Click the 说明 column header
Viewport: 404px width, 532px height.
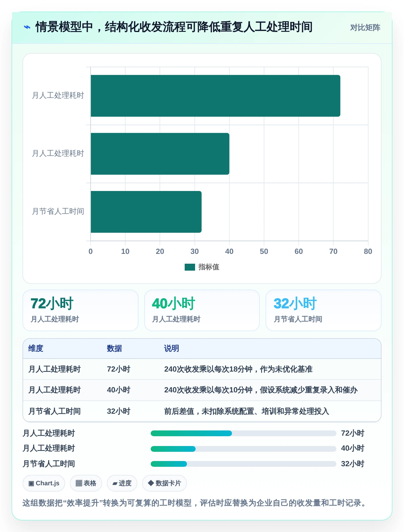tap(171, 349)
